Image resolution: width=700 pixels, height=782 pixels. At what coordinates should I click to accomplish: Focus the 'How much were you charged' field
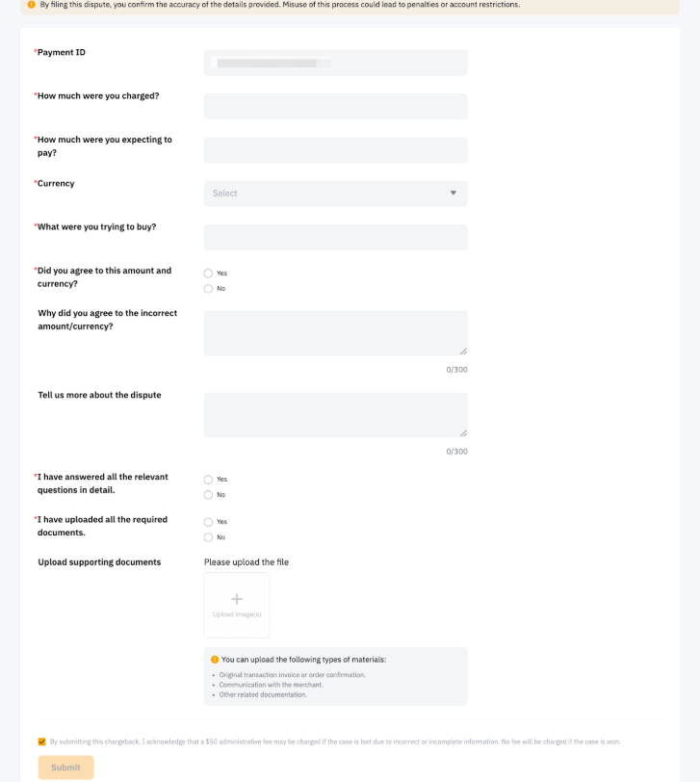[x=335, y=107]
